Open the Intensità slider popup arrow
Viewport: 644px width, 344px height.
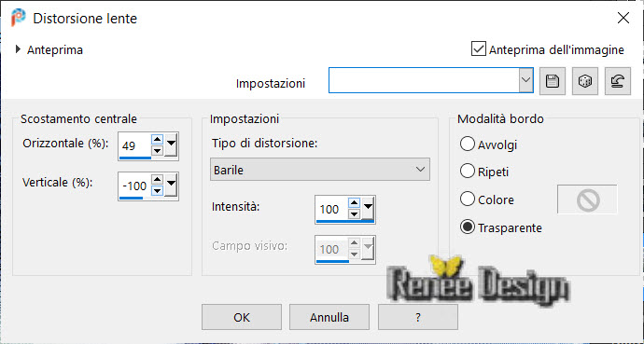368,209
